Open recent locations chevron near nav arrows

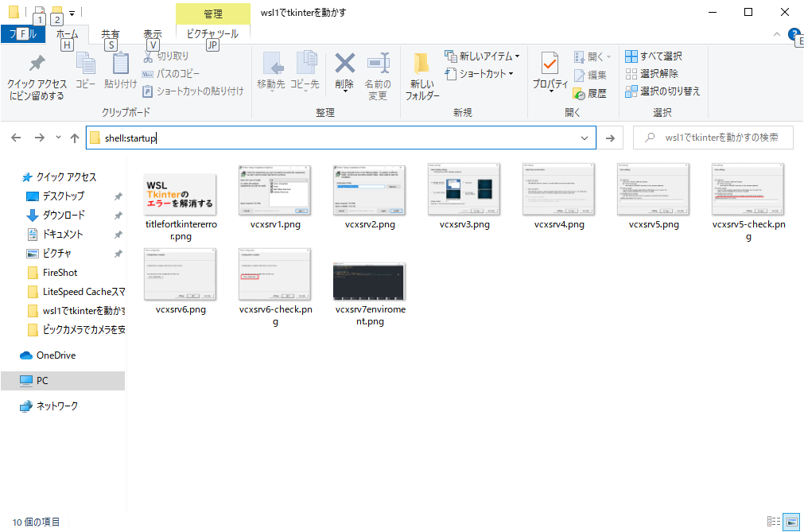(x=58, y=138)
